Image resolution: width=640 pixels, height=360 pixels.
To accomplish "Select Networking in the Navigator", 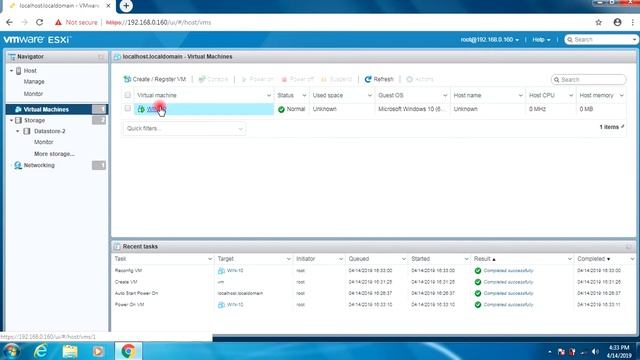I will 39,165.
